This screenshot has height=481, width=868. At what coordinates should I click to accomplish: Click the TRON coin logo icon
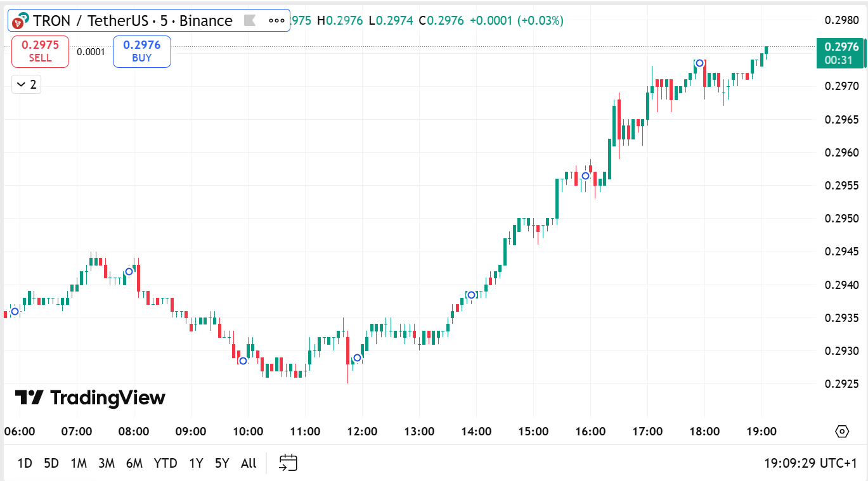pyautogui.click(x=20, y=21)
